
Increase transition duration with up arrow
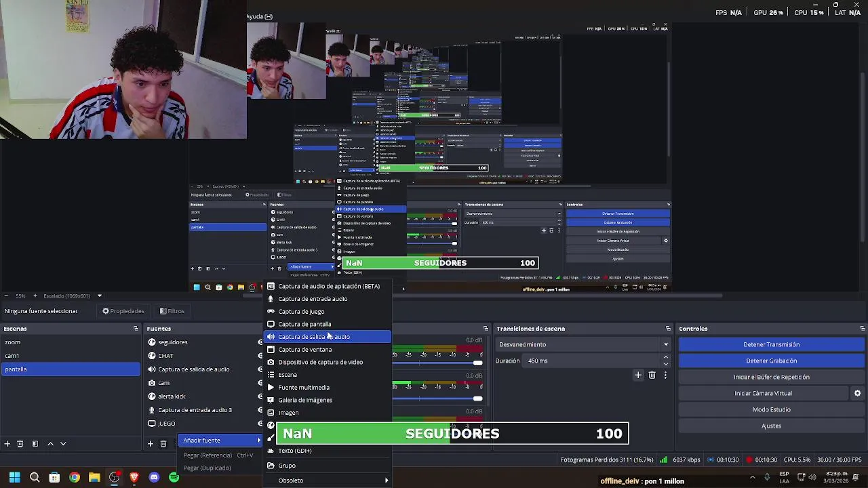(x=665, y=357)
